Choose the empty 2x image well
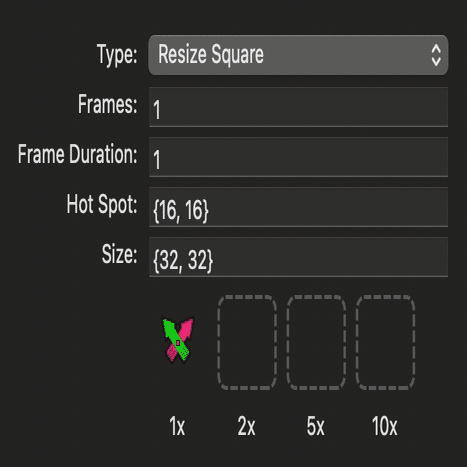The height and width of the screenshot is (467, 467). tap(247, 342)
